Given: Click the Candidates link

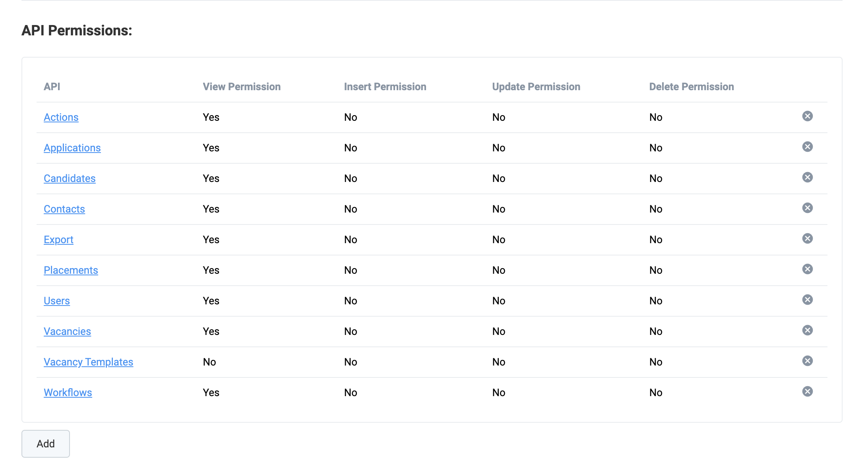Looking at the screenshot, I should tap(70, 178).
